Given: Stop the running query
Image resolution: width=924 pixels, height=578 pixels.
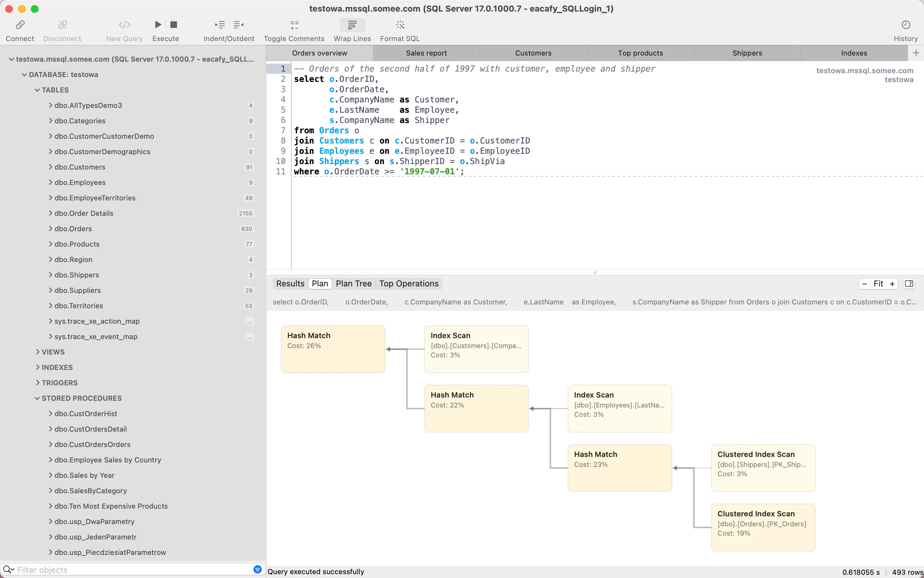Looking at the screenshot, I should pos(174,25).
